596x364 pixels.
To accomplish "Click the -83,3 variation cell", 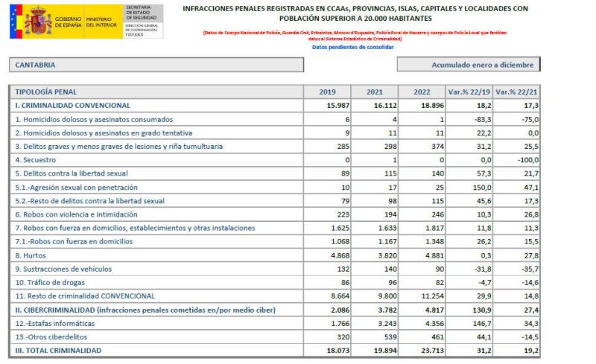I will coord(469,120).
